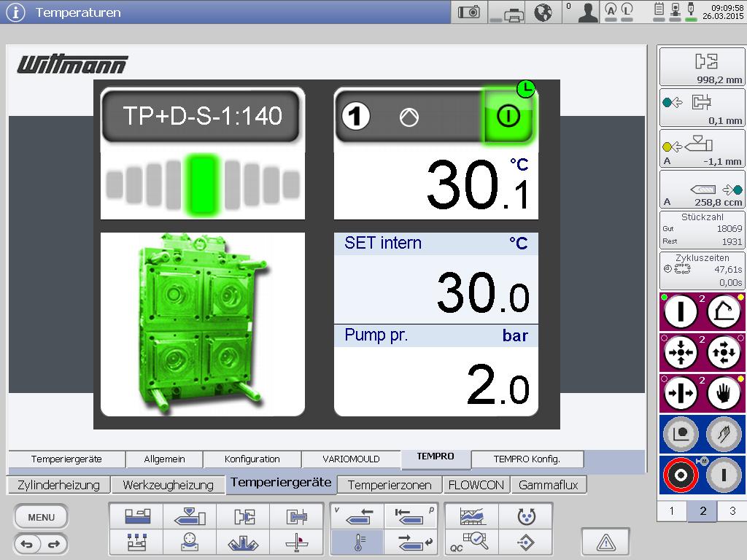This screenshot has width=747, height=560.
Task: Open injection velocity (v) screw icon
Action: tap(357, 516)
